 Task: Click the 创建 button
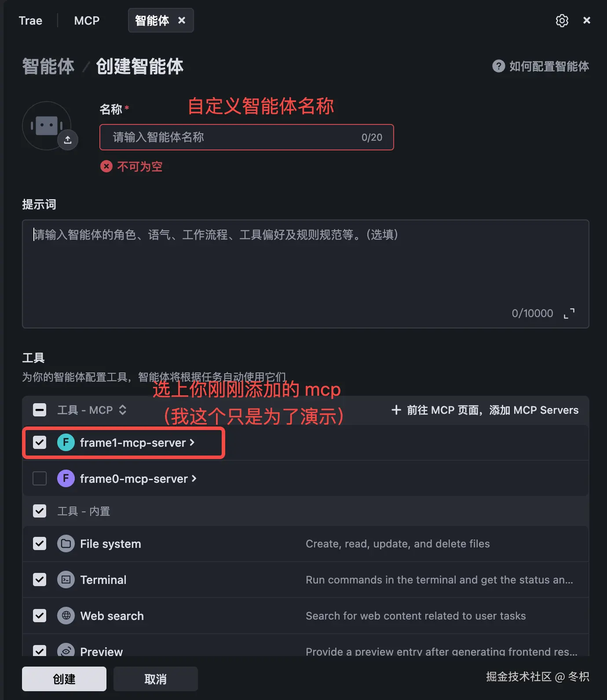click(64, 679)
